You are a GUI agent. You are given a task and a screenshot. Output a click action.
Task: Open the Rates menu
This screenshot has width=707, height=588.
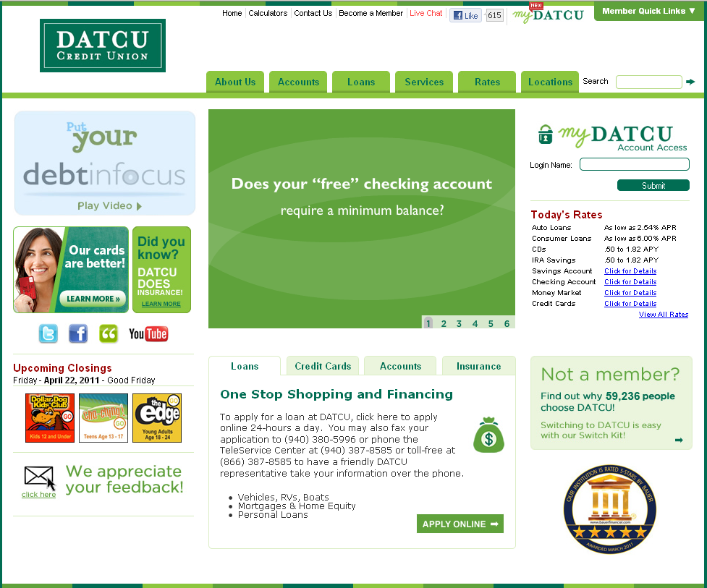pos(487,82)
